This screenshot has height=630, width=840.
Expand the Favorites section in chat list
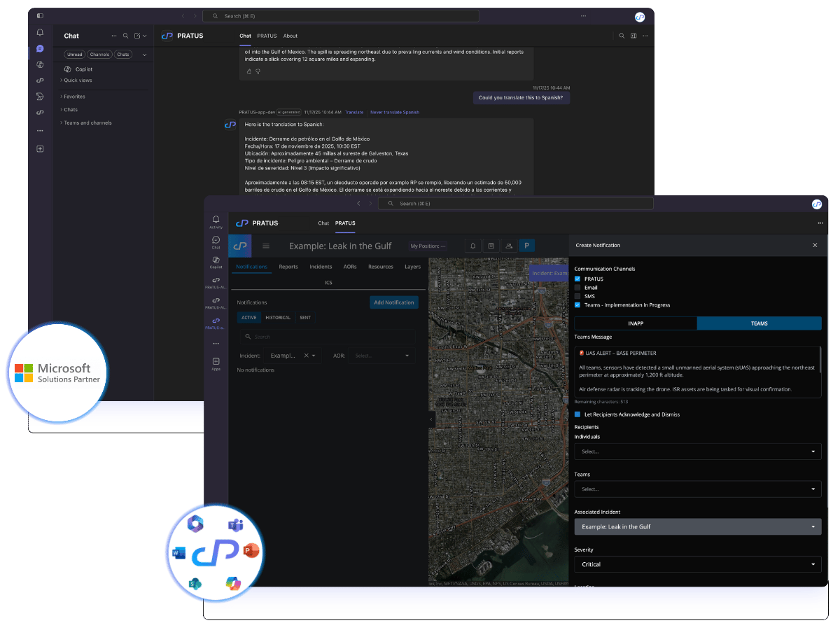(x=73, y=97)
